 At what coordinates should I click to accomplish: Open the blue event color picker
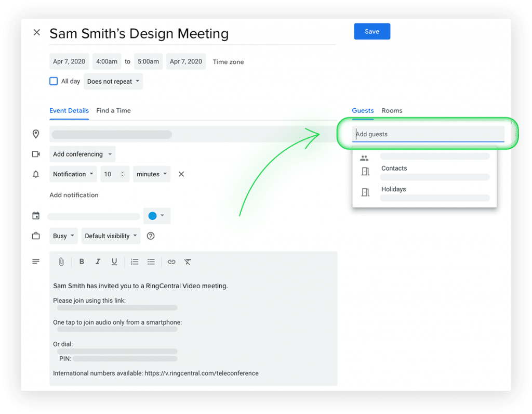pos(156,216)
